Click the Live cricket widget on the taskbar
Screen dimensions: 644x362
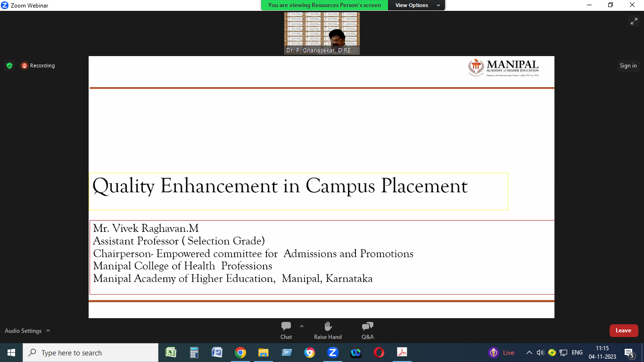(502, 353)
